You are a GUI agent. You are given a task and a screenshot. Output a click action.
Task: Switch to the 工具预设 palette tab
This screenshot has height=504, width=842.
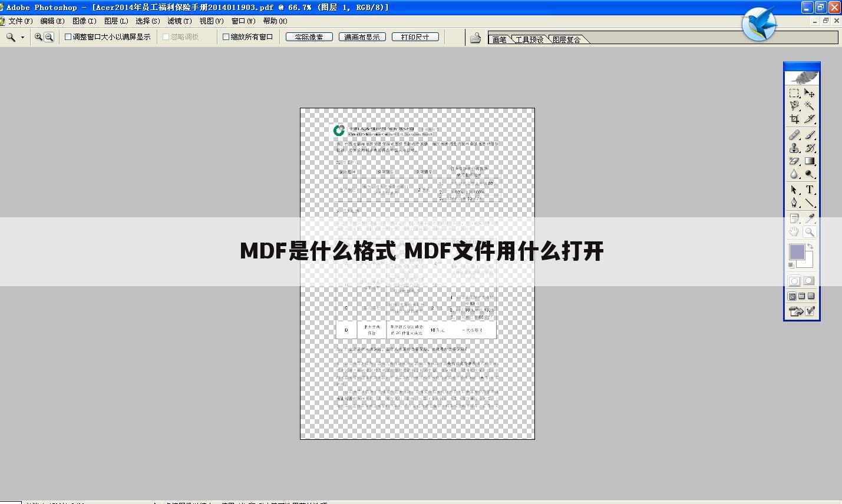pos(529,39)
